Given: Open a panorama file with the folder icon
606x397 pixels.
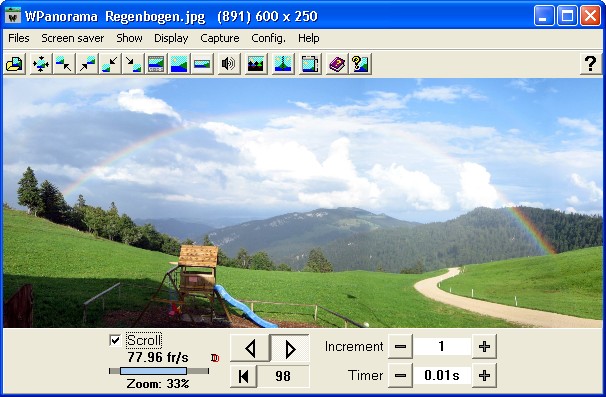Looking at the screenshot, I should point(15,64).
